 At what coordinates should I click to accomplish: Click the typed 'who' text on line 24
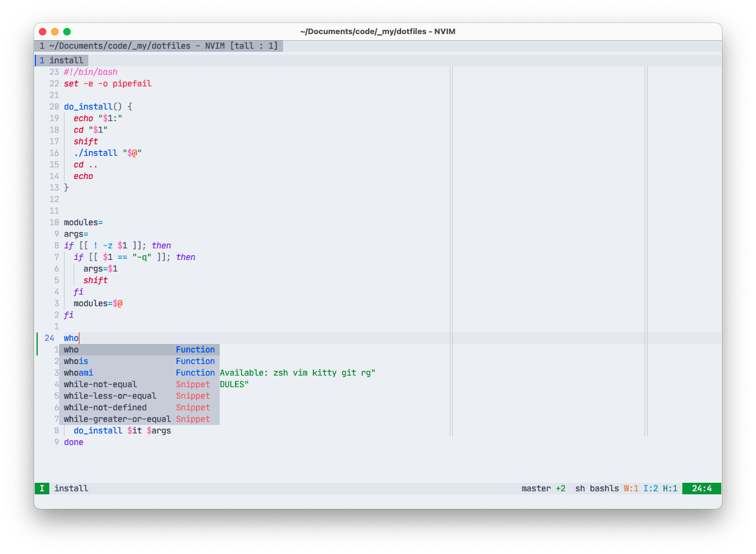pyautogui.click(x=71, y=338)
